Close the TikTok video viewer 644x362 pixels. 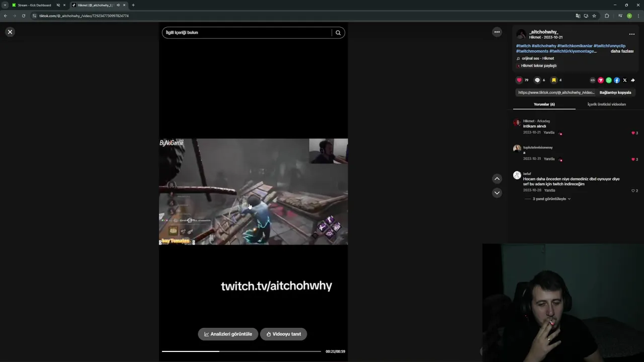10,32
